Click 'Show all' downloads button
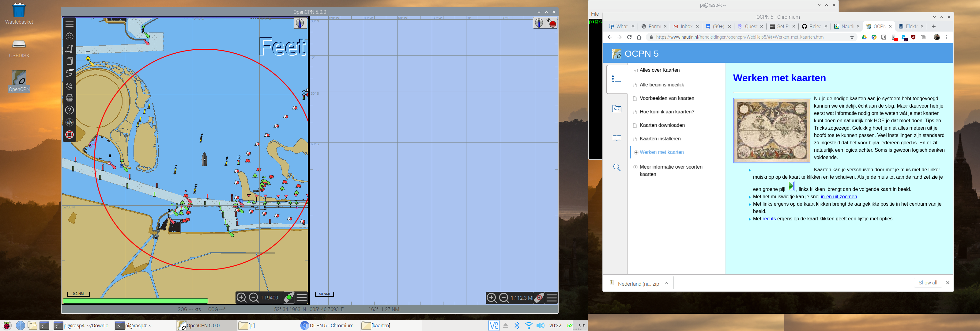The height and width of the screenshot is (331, 980). pos(928,283)
